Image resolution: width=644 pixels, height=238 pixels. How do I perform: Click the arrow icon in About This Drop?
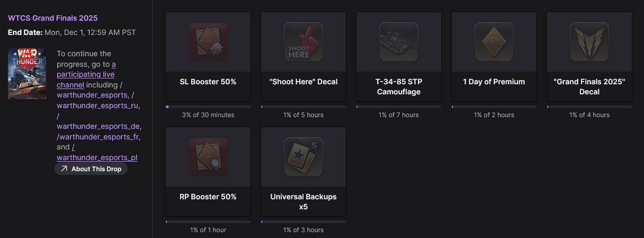(x=64, y=169)
